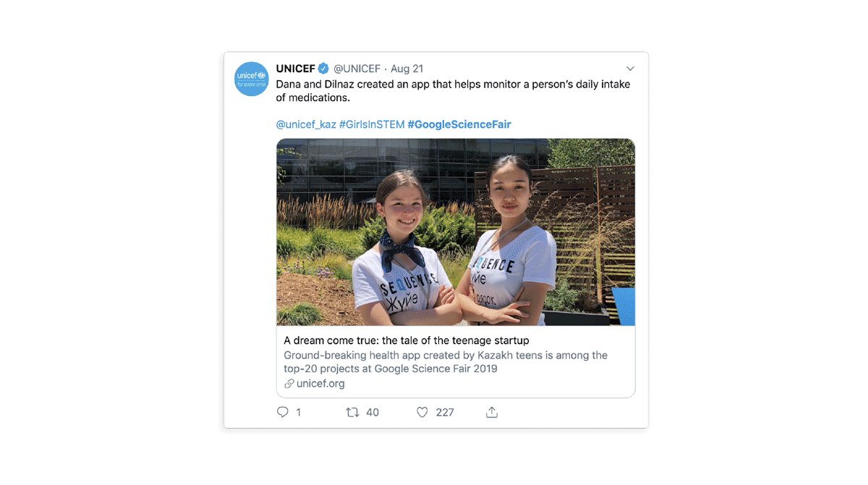Like the tweet with heart icon
This screenshot has width=868, height=485.
[422, 412]
